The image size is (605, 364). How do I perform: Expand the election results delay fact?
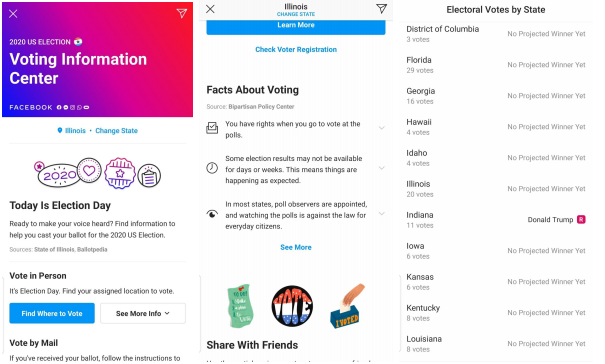coord(381,168)
